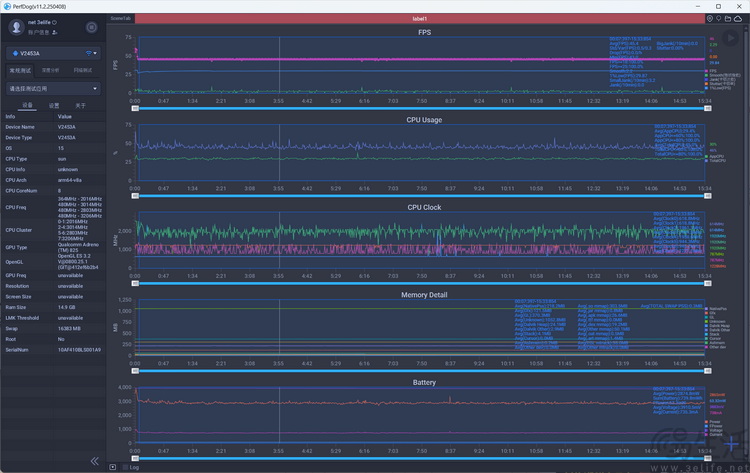Click Memory Detail chart left range handle
Screen dimensions: 750x473
(135, 371)
